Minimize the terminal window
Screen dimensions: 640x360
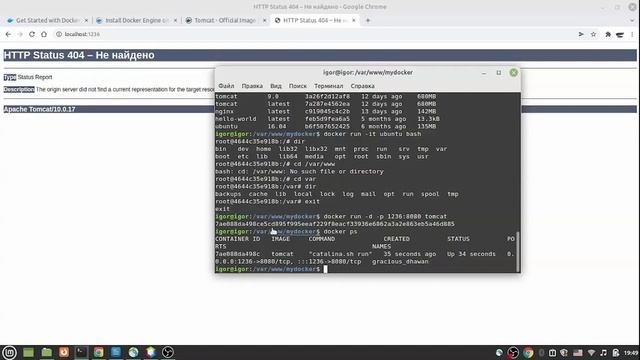coord(484,73)
